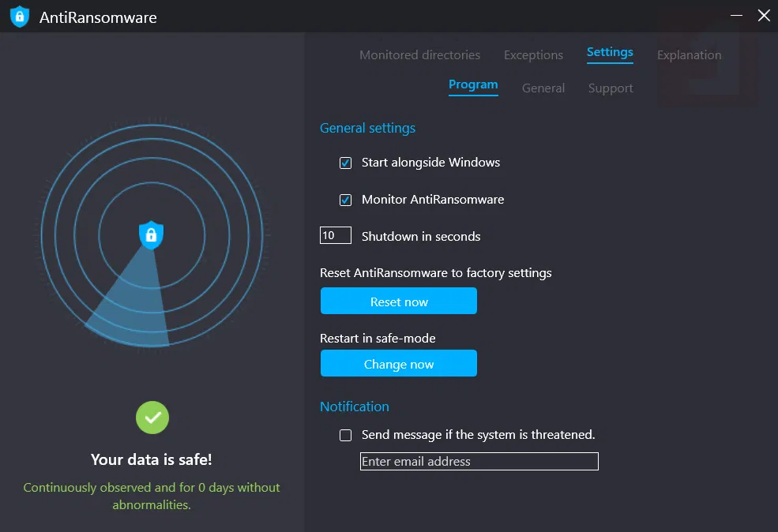
Task: Open the Explanation tab
Action: click(689, 55)
